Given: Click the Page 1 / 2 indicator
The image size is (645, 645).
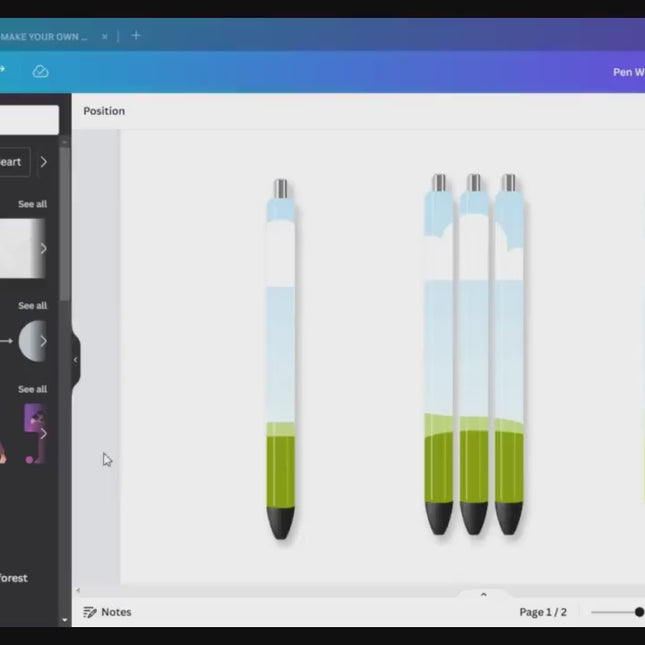Looking at the screenshot, I should (543, 612).
